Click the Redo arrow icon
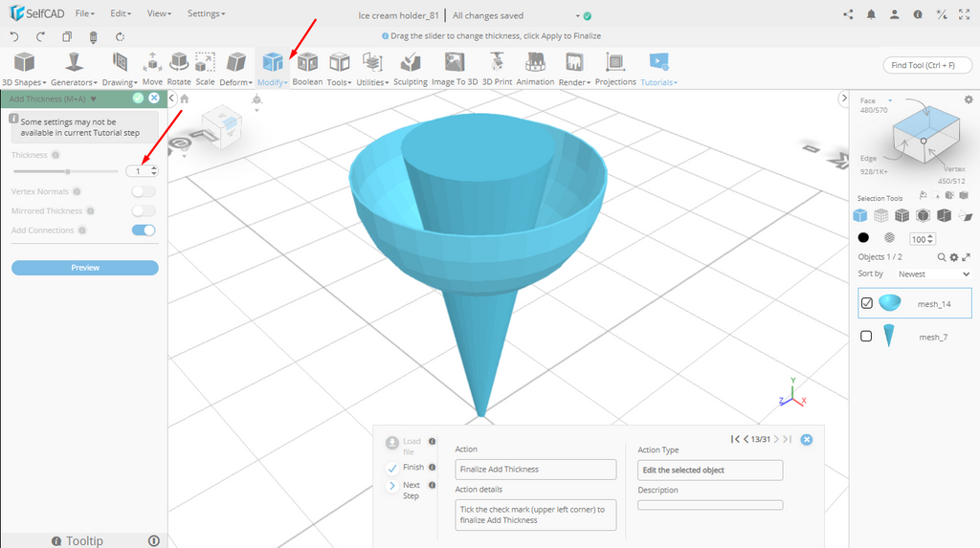This screenshot has height=548, width=980. point(40,37)
